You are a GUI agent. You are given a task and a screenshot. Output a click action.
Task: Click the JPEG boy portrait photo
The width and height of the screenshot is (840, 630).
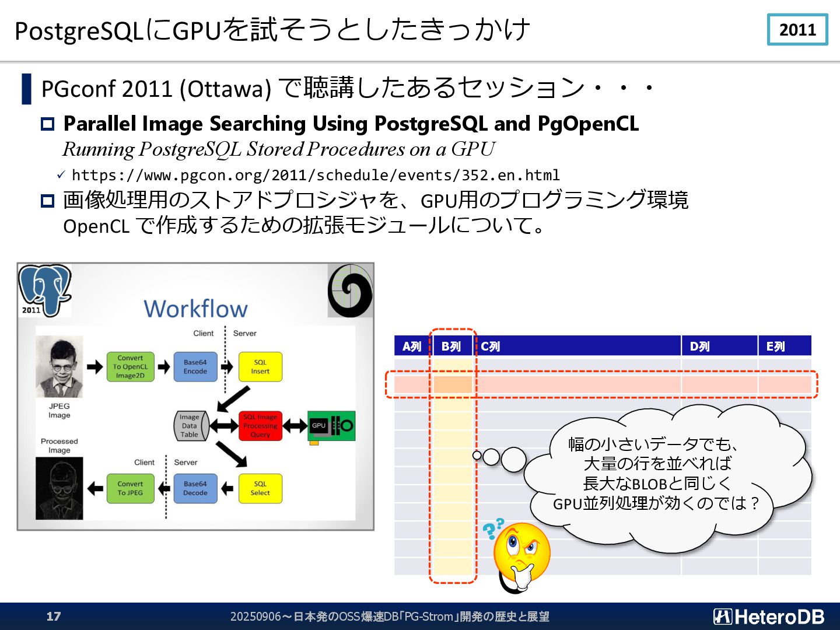[x=60, y=367]
